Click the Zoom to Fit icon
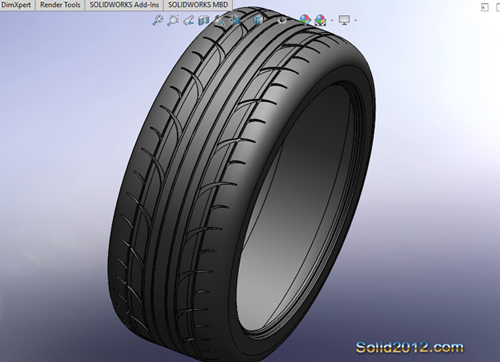The image size is (500, 362). [157, 20]
